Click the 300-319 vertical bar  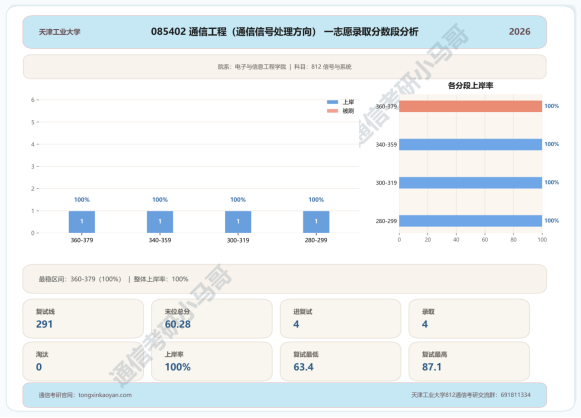[x=238, y=222]
